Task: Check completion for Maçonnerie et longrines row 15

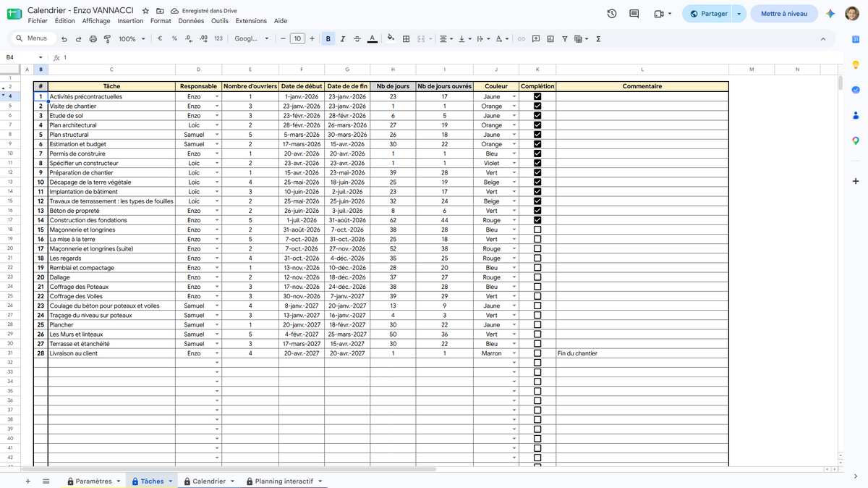Action: (537, 230)
